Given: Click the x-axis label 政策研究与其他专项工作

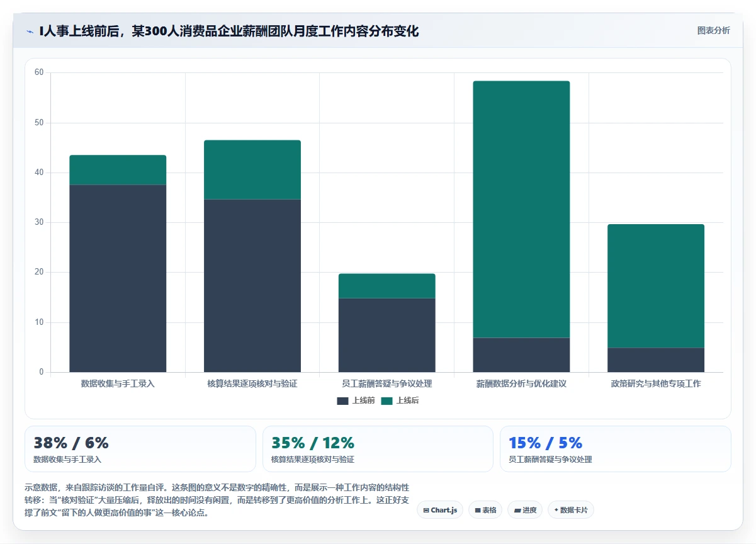Looking at the screenshot, I should pyautogui.click(x=656, y=383).
